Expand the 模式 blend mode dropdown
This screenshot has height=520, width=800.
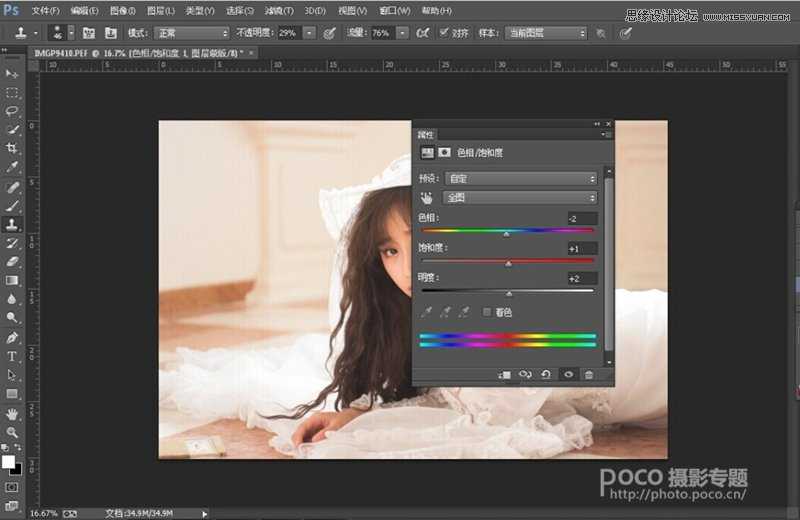(x=191, y=33)
